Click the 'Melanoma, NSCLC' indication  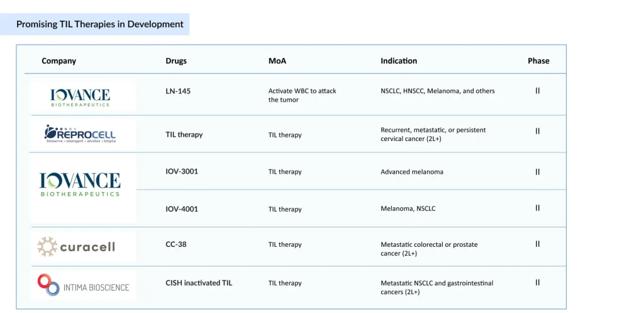pyautogui.click(x=408, y=209)
